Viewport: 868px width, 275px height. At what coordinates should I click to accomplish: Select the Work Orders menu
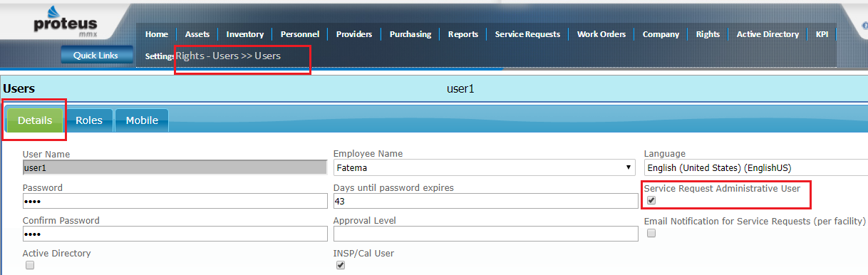tap(601, 34)
